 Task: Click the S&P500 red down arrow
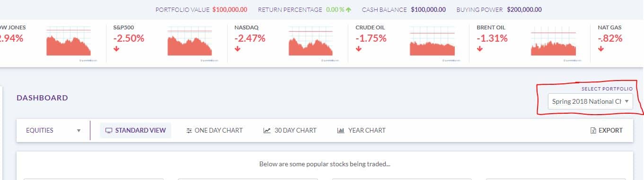pyautogui.click(x=116, y=48)
